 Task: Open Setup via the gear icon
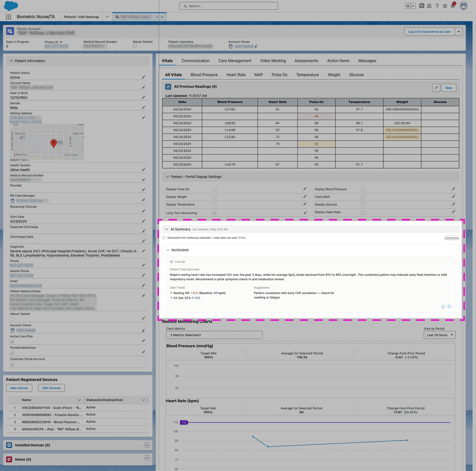[x=445, y=6]
